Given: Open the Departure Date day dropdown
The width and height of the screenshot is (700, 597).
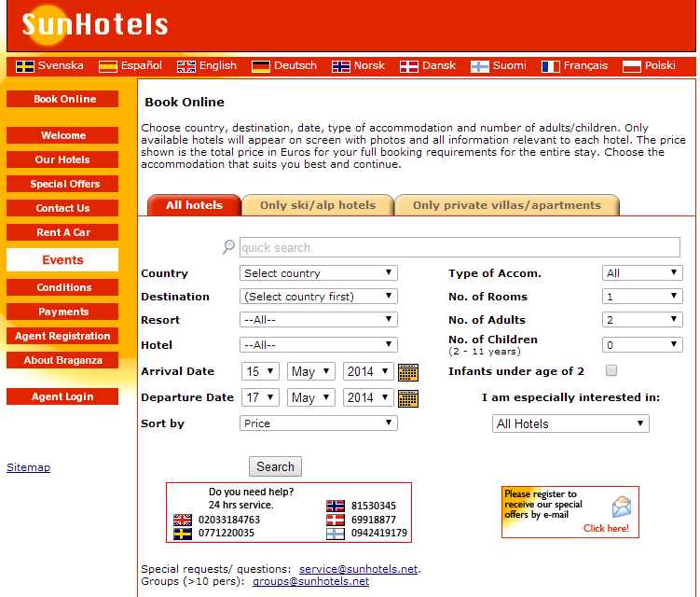Looking at the screenshot, I should [x=260, y=397].
